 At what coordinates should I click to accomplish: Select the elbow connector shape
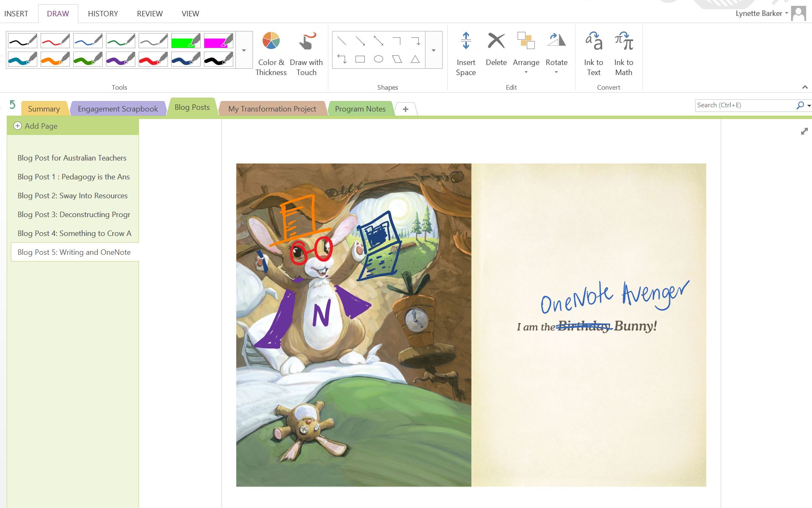(x=397, y=41)
